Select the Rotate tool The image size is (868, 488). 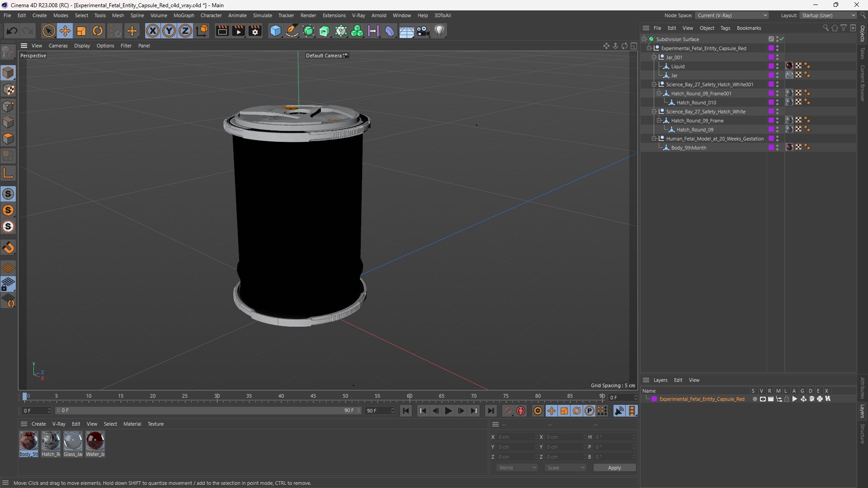[x=98, y=31]
